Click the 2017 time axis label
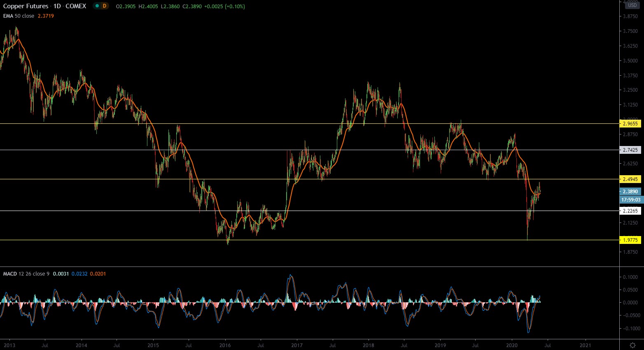This screenshot has width=644, height=350. [x=297, y=345]
